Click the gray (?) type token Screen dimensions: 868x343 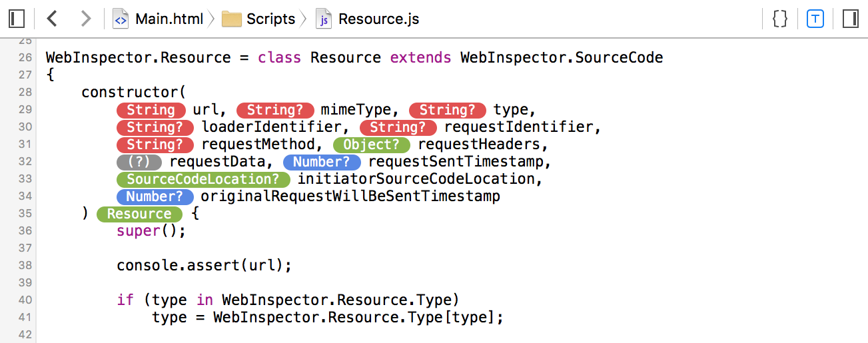tap(139, 162)
